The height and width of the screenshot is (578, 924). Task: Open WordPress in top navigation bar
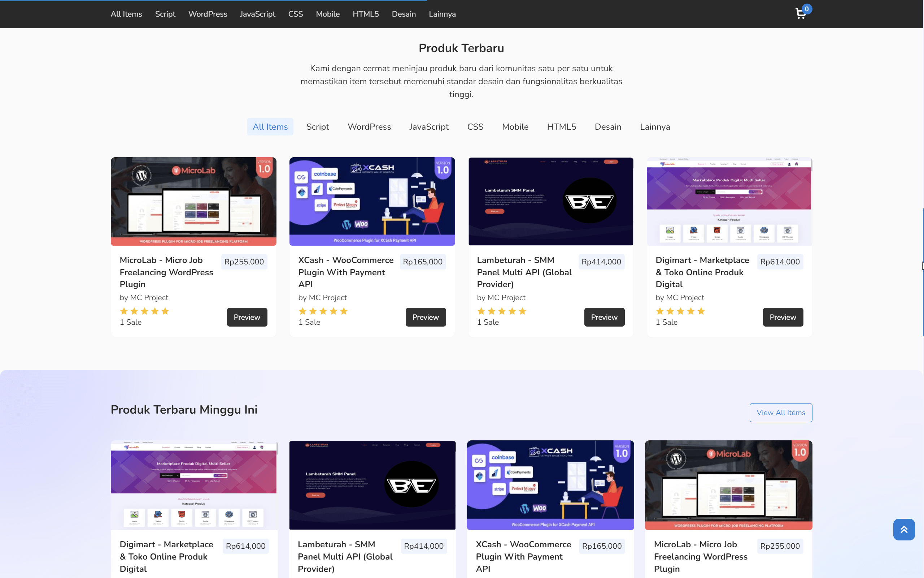click(208, 14)
